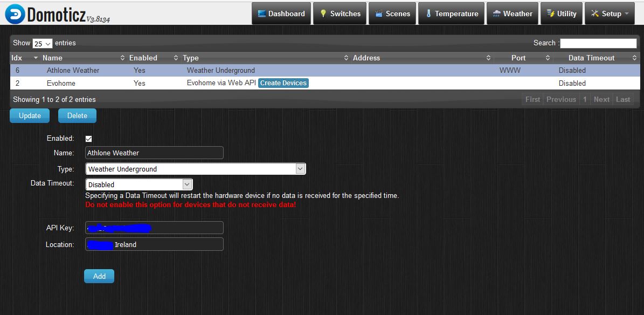Toggle the Enabled checkbox
This screenshot has height=315, width=644.
coord(88,139)
